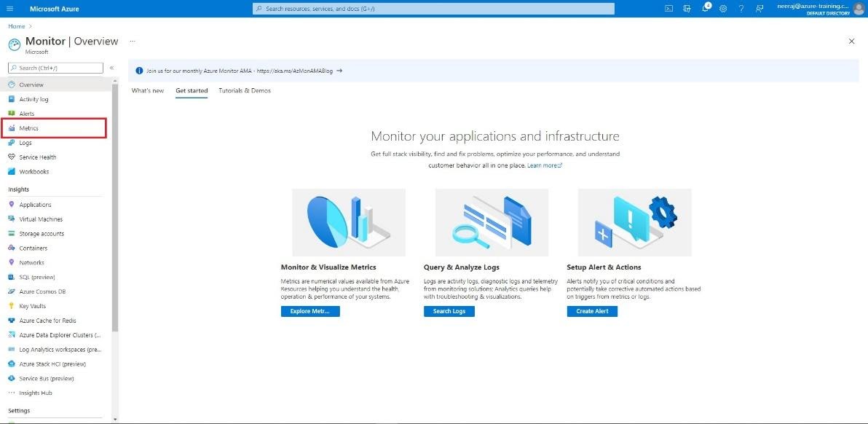
Task: Click the "Query & Analyze Logs" heading
Action: [462, 267]
